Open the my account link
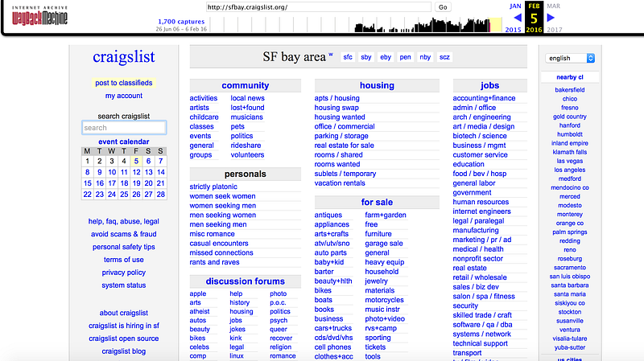The image size is (644, 361). (124, 96)
